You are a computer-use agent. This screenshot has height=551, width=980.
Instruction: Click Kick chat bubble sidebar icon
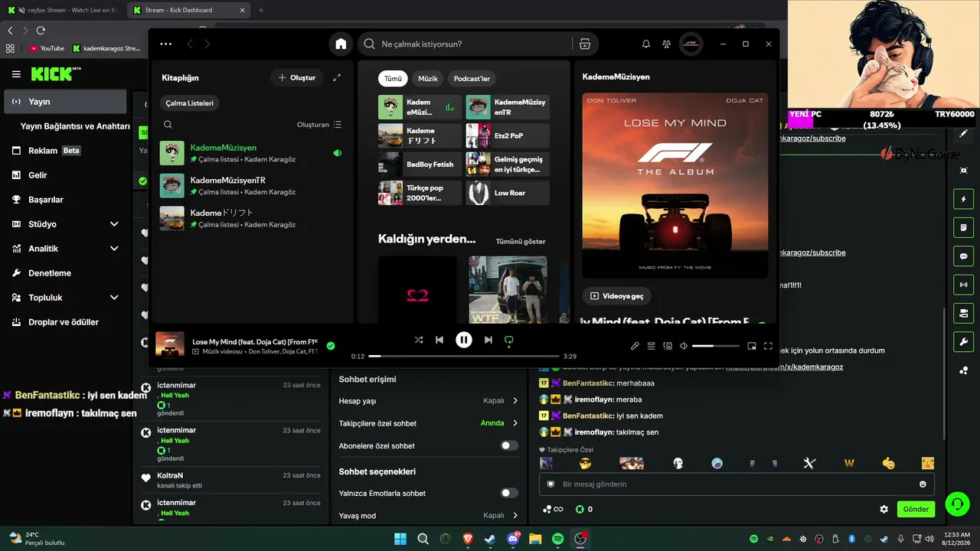964,256
